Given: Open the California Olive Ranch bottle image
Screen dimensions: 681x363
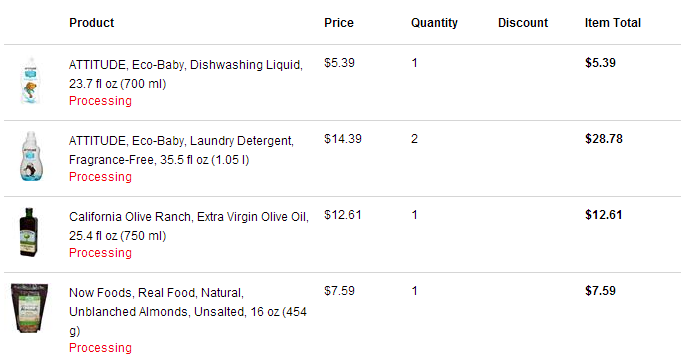Looking at the screenshot, I should pyautogui.click(x=29, y=232).
